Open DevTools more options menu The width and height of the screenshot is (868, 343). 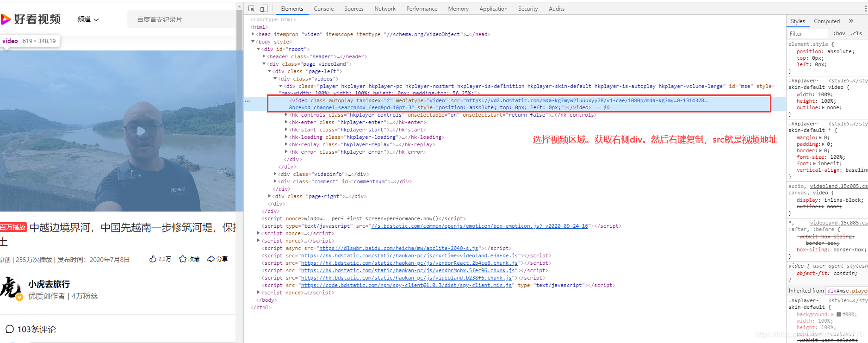(x=865, y=8)
